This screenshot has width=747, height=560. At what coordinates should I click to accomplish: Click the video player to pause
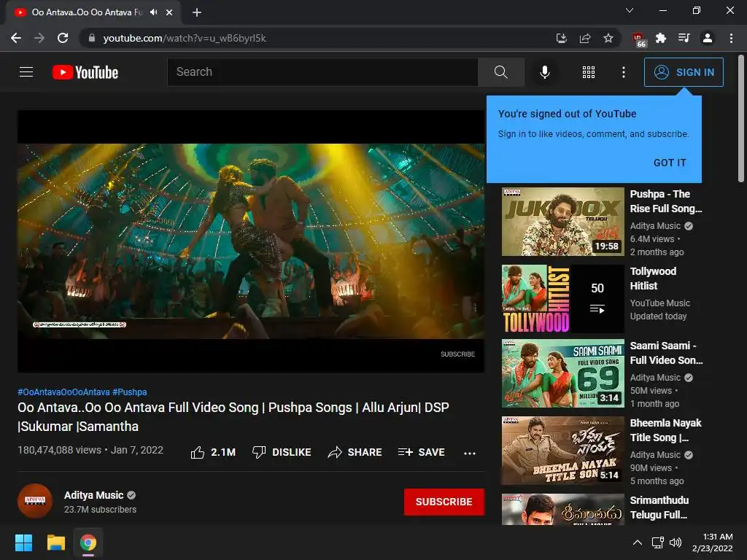(x=251, y=241)
